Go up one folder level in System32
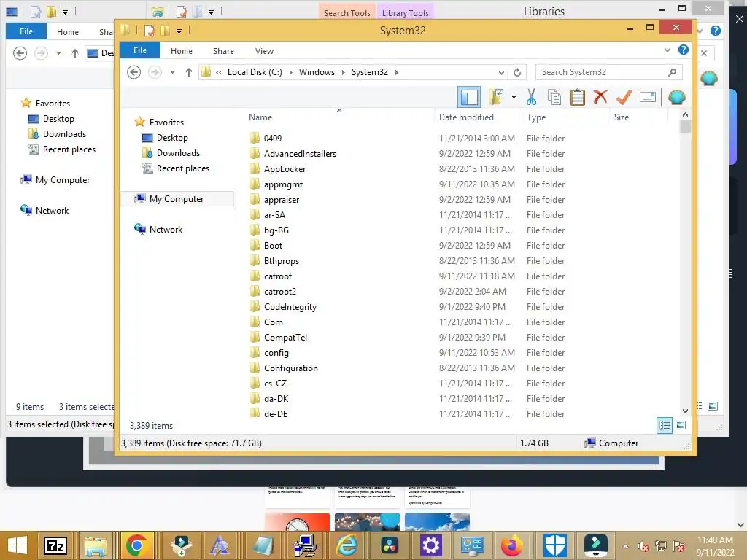Image resolution: width=747 pixels, height=560 pixels. click(189, 72)
